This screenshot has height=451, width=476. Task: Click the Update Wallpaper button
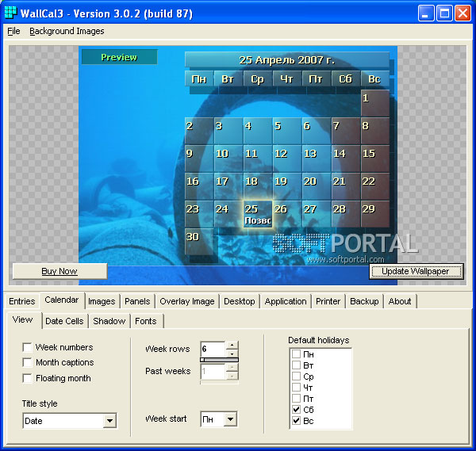pos(416,271)
